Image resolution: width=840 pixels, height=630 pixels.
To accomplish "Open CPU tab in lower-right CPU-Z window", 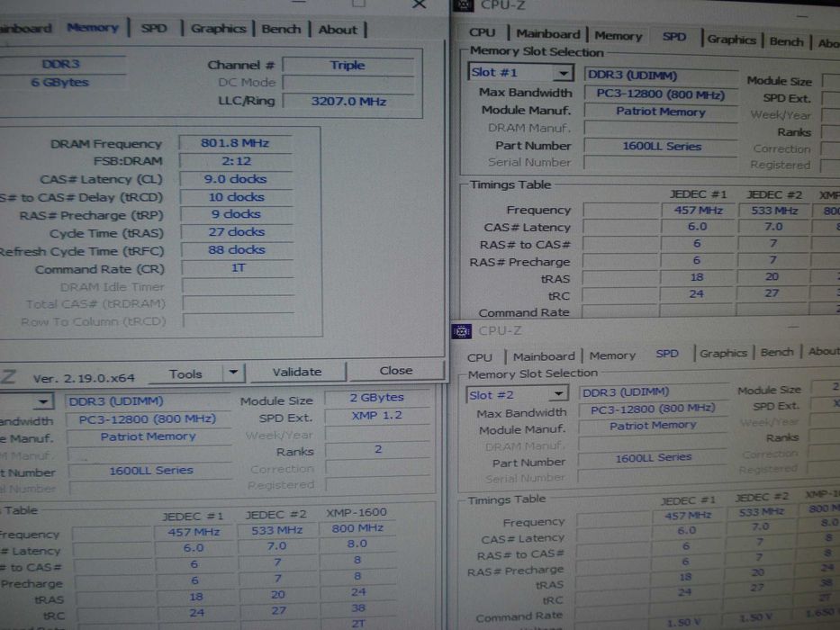I will click(x=480, y=357).
